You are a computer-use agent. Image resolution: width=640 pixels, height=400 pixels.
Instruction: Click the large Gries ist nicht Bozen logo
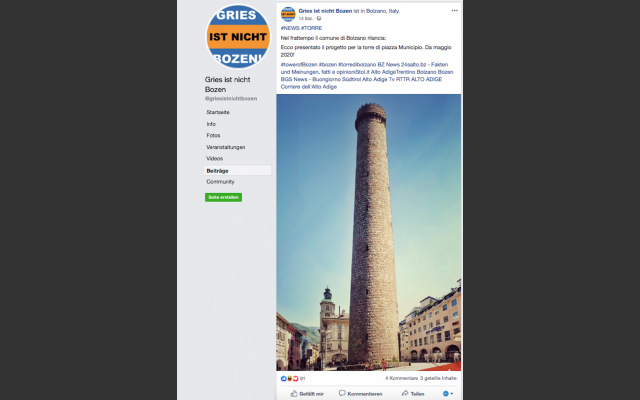238,37
